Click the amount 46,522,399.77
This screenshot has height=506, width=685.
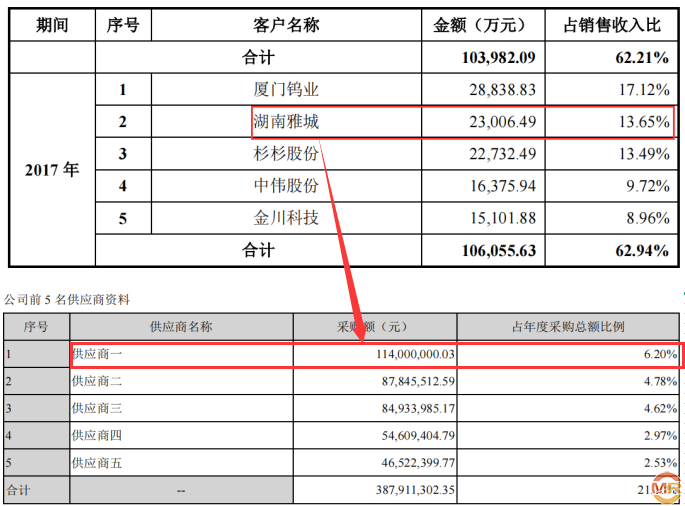[x=419, y=463]
